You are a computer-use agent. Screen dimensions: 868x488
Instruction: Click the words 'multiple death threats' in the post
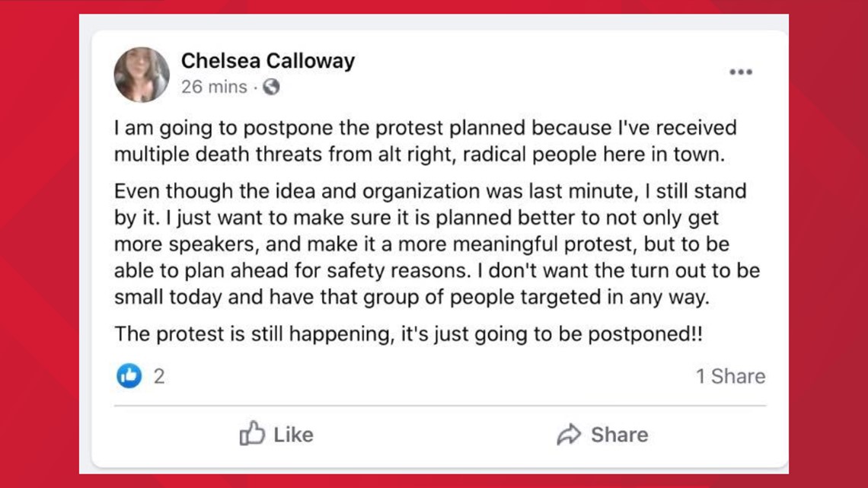tap(218, 155)
